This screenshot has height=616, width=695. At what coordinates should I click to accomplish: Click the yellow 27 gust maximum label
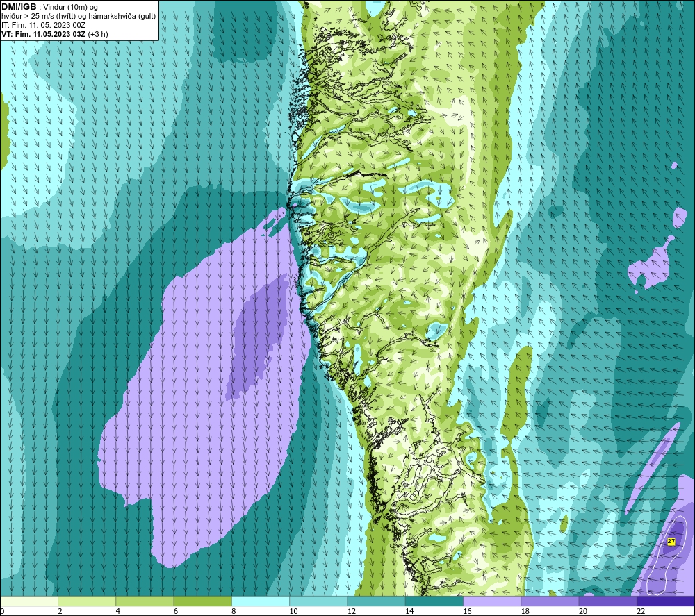coord(671,541)
